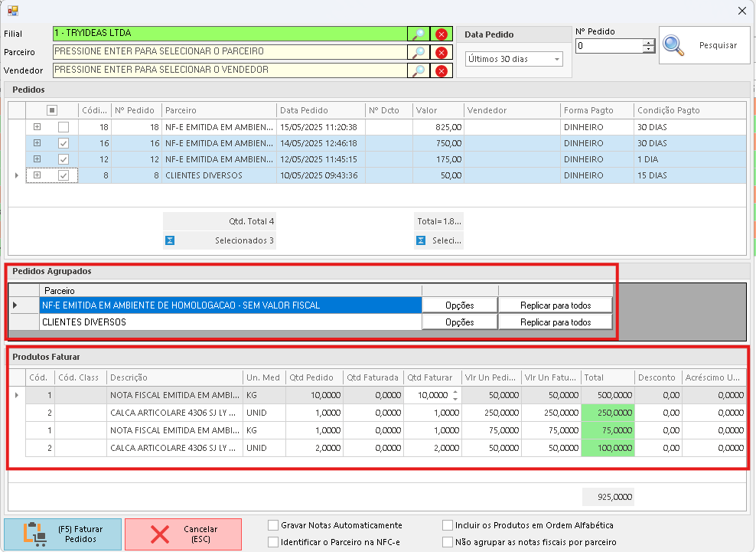Click the Pesquisar search button
The height and width of the screenshot is (552, 756).
pos(705,45)
